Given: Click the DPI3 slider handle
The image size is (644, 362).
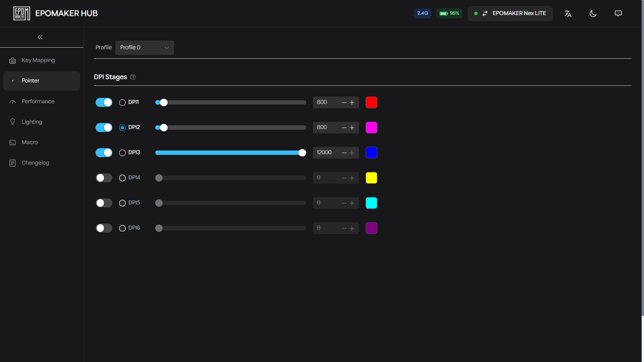Looking at the screenshot, I should coord(303,153).
